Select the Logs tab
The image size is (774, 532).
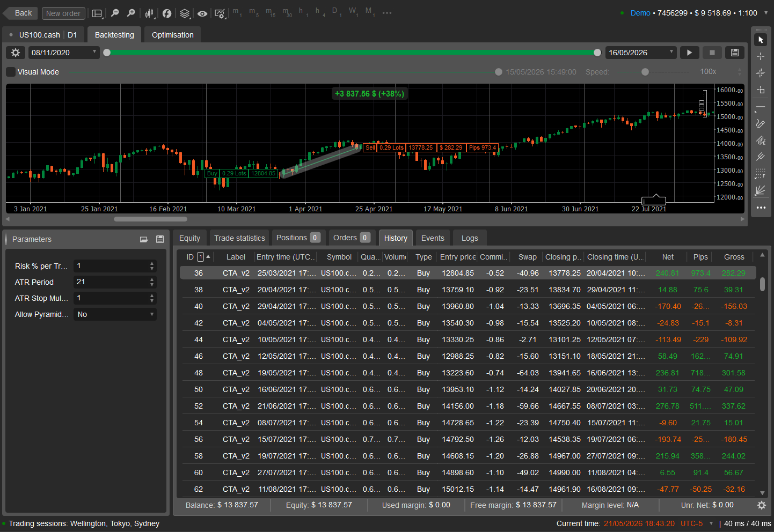(x=470, y=238)
